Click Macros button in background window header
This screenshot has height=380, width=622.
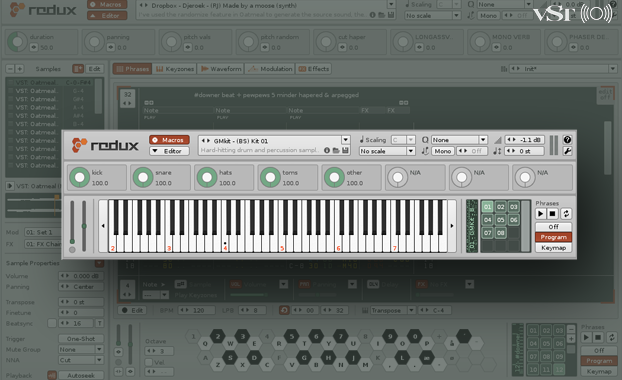click(107, 4)
